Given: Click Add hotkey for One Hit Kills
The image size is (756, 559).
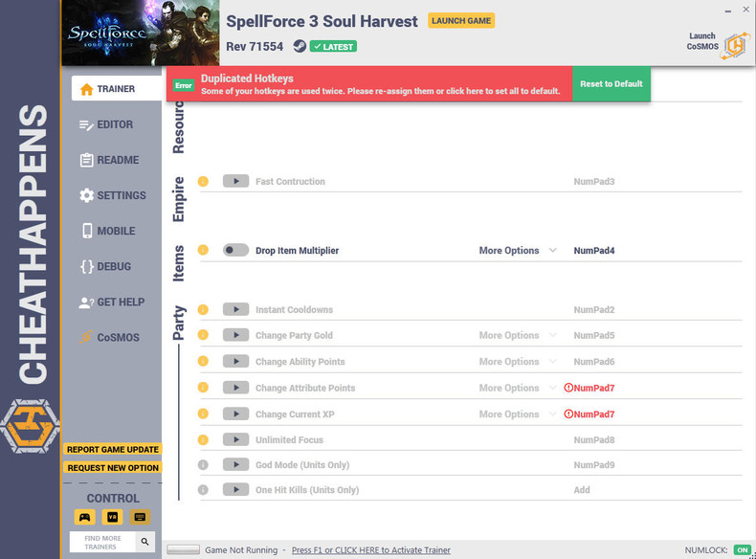Looking at the screenshot, I should 582,490.
